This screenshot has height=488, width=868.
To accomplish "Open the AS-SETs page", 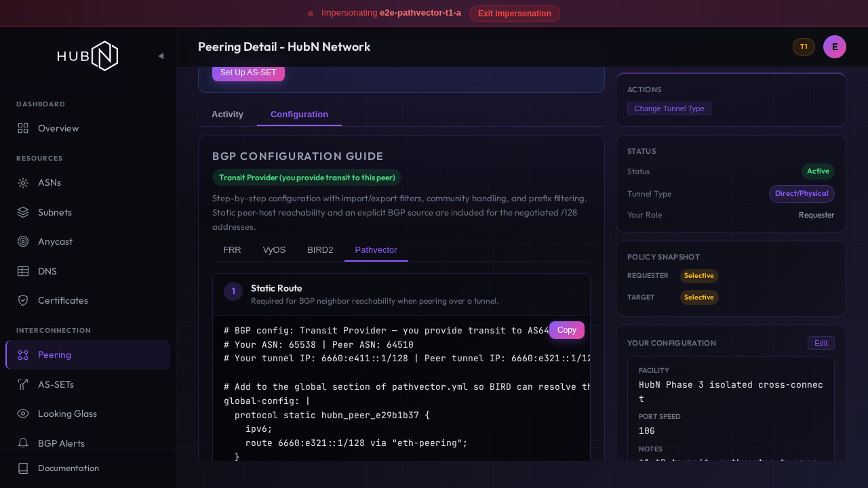I will pyautogui.click(x=87, y=384).
